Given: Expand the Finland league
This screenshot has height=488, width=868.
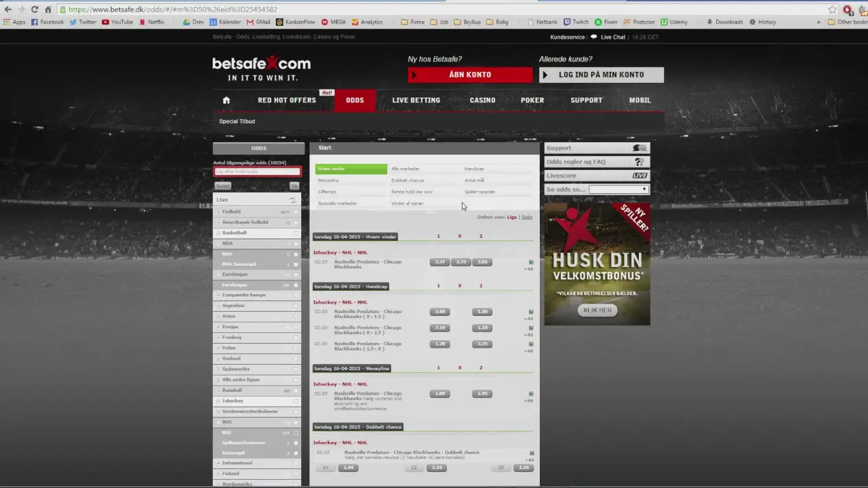Looking at the screenshot, I should pos(218,474).
